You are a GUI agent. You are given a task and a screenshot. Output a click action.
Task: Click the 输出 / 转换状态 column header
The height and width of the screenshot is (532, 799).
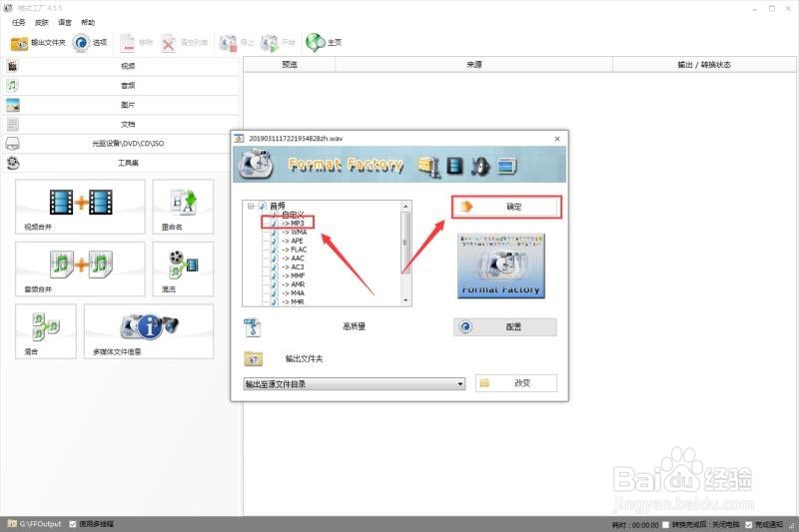(x=704, y=65)
